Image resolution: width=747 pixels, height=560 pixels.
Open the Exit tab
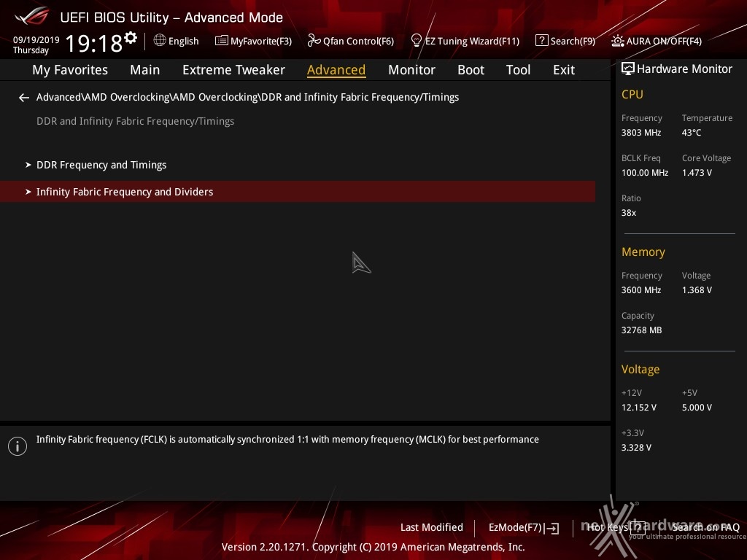click(564, 70)
